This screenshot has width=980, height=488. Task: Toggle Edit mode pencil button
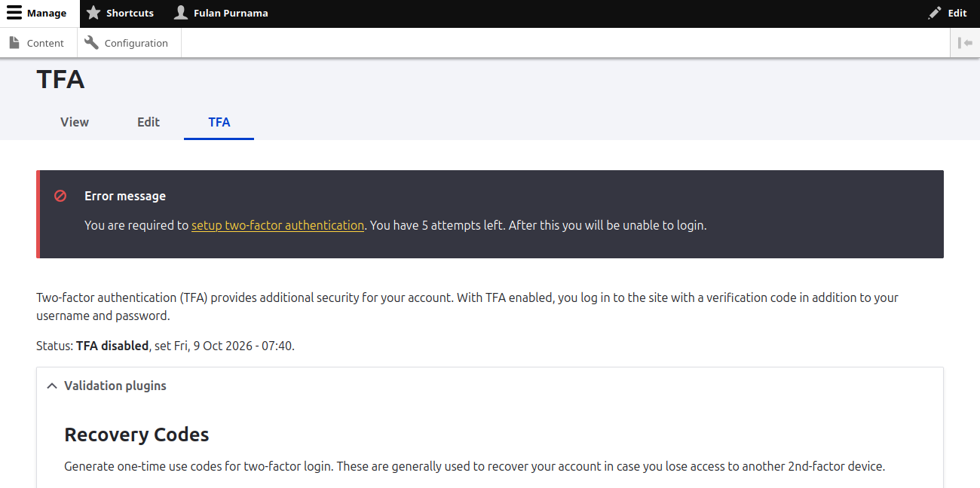[x=948, y=14]
